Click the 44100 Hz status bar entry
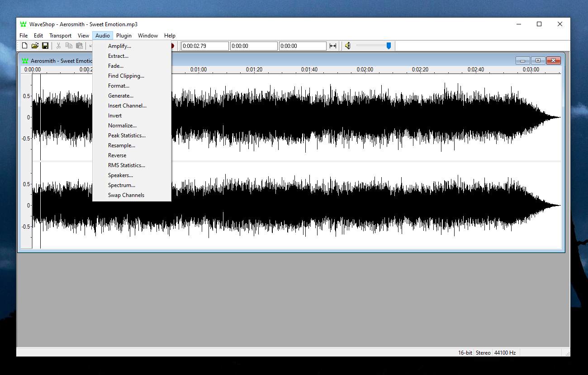 click(x=505, y=352)
